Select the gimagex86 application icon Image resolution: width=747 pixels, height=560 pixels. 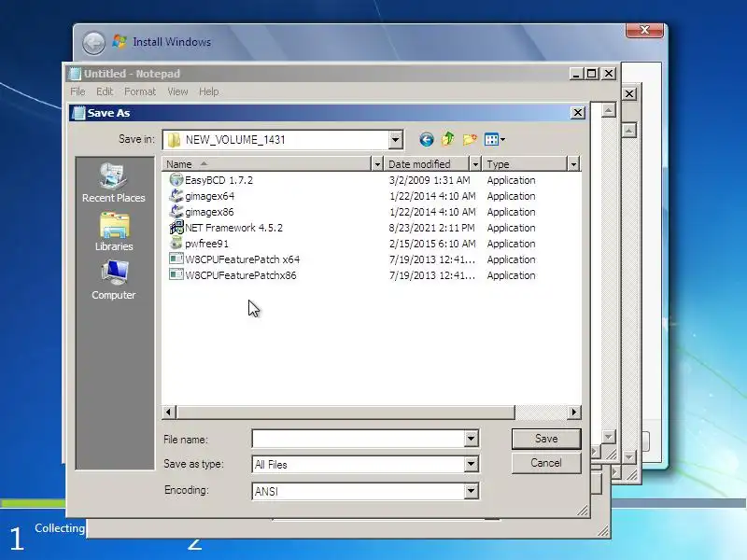click(x=176, y=212)
